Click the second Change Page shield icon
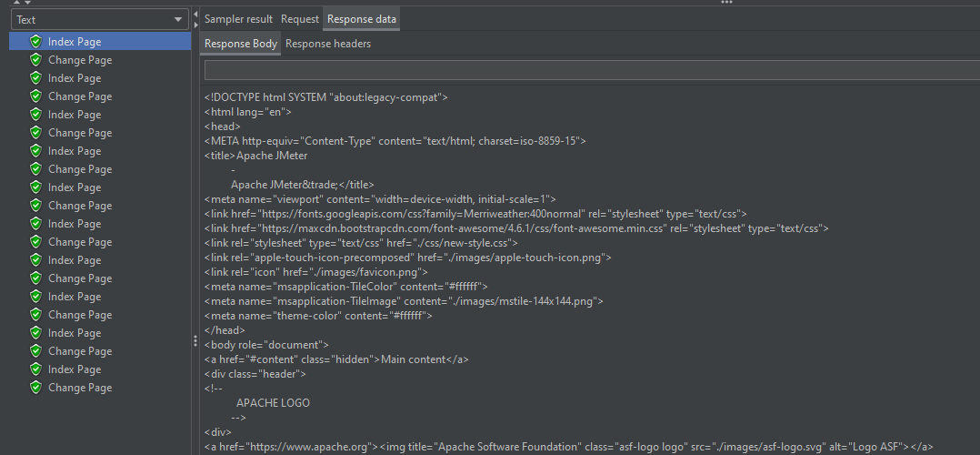 (x=35, y=96)
